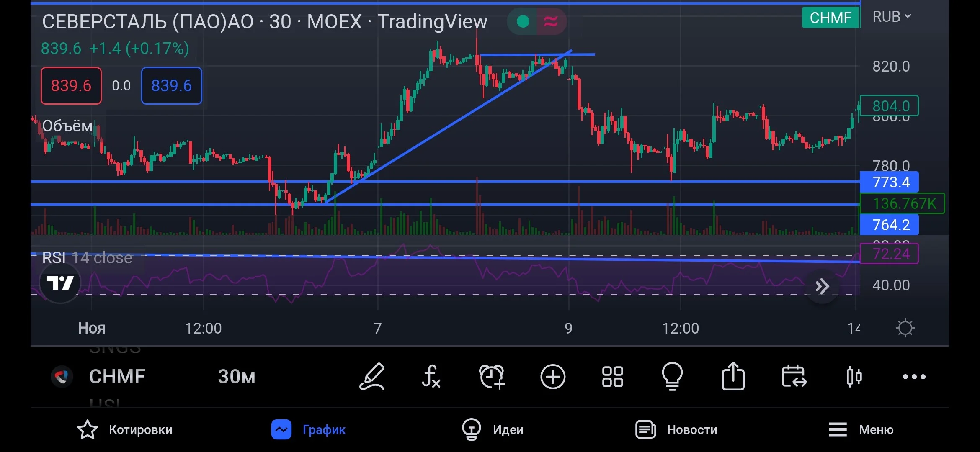This screenshot has width=980, height=452.
Task: Open the indicators fx menu
Action: [x=431, y=377]
